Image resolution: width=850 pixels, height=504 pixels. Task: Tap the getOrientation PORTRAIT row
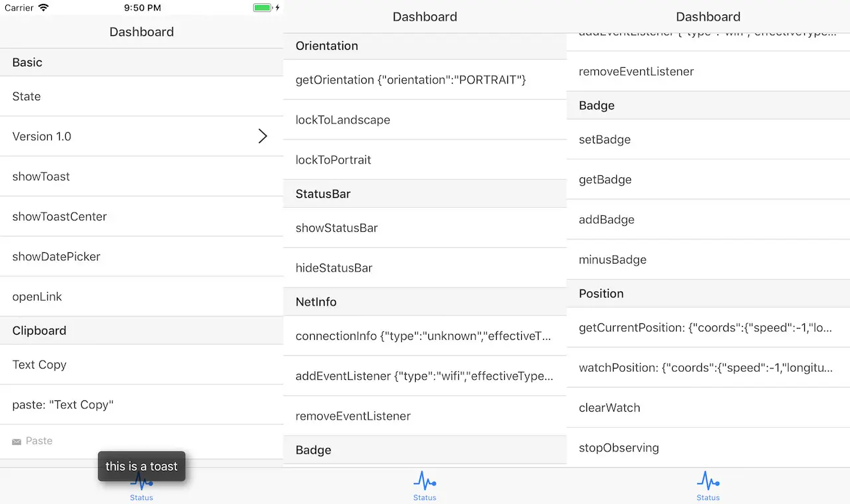(x=425, y=80)
